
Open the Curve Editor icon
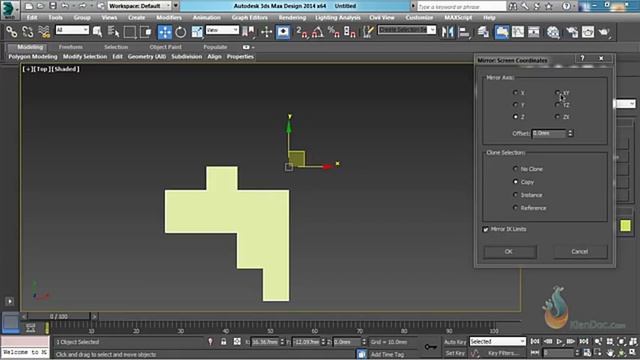[518, 32]
